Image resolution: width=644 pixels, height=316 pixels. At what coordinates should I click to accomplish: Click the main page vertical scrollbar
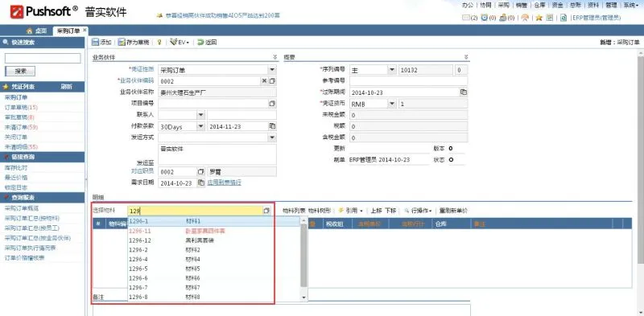click(x=640, y=160)
